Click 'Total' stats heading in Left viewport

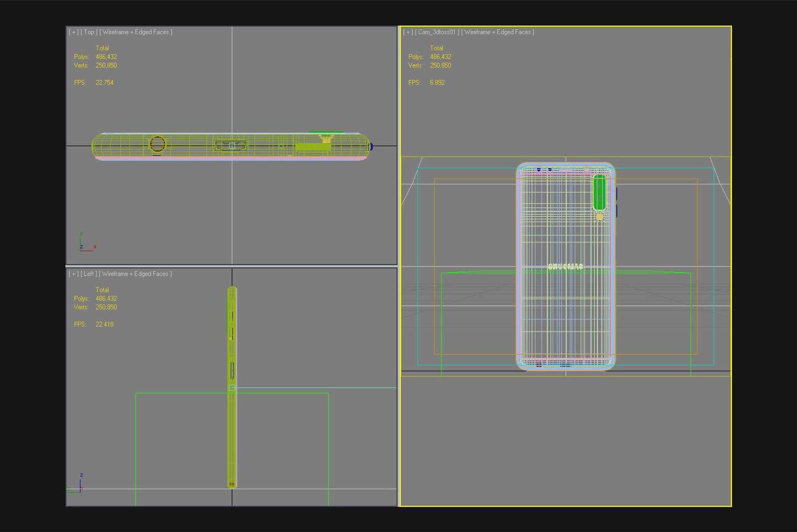pos(102,290)
